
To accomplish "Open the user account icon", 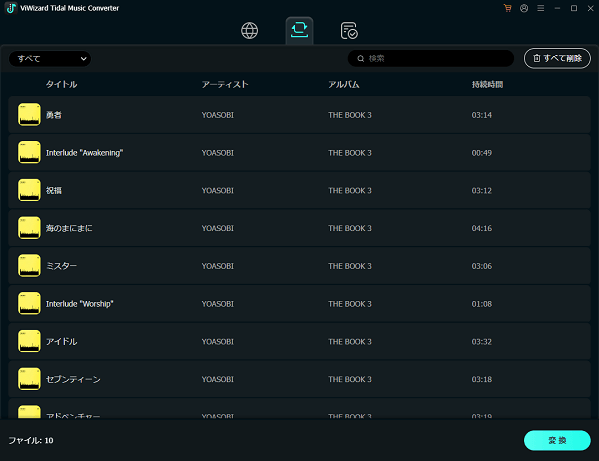I will 524,8.
